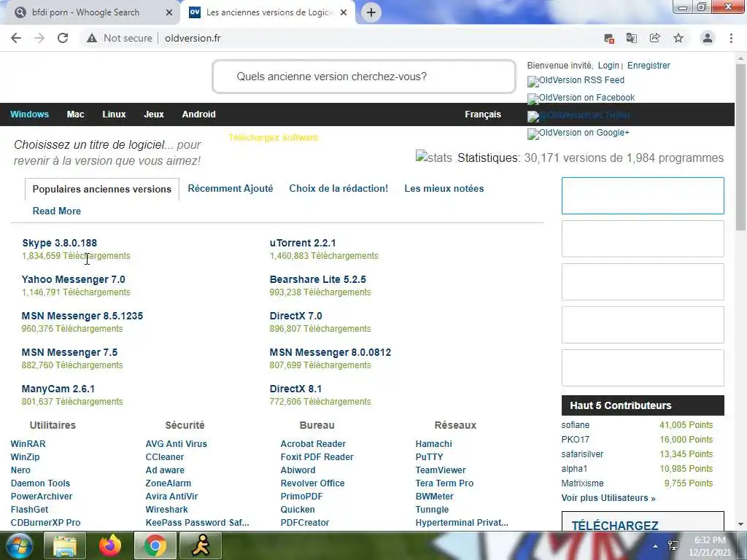
Task: Open Chrome's three-dot menu
Action: click(731, 38)
